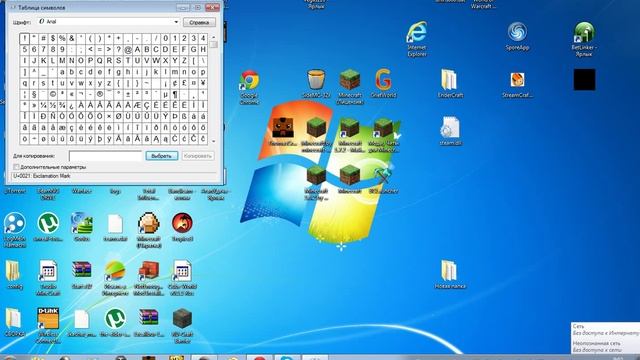
Task: Enable the Дополнительные параметры checkbox
Action: (x=16, y=167)
